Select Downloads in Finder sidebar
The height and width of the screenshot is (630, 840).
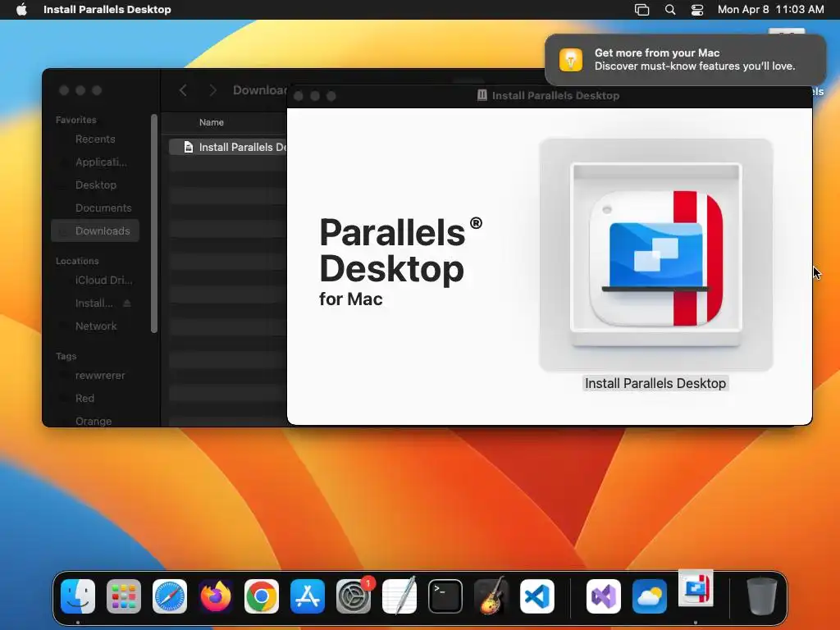[x=95, y=231]
